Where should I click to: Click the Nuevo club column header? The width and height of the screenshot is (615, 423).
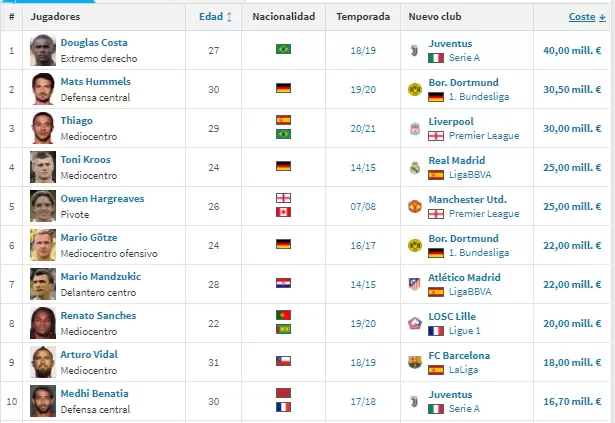435,17
